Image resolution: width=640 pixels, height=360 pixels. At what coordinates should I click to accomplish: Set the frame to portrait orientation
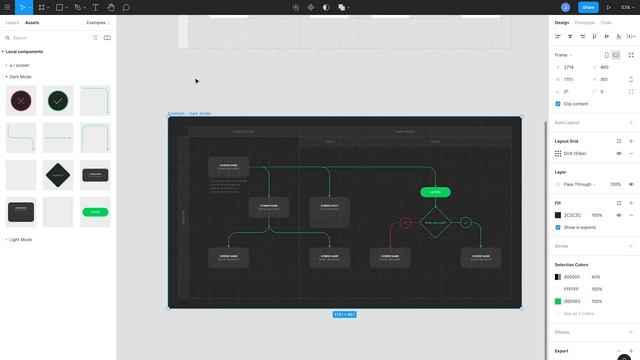(x=607, y=55)
